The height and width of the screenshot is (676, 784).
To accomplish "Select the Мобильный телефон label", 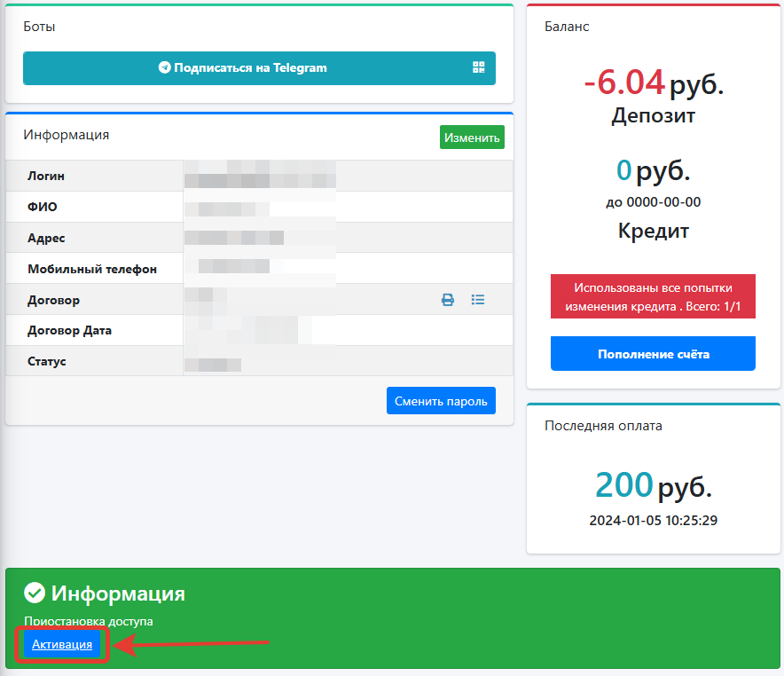I will coord(92,269).
